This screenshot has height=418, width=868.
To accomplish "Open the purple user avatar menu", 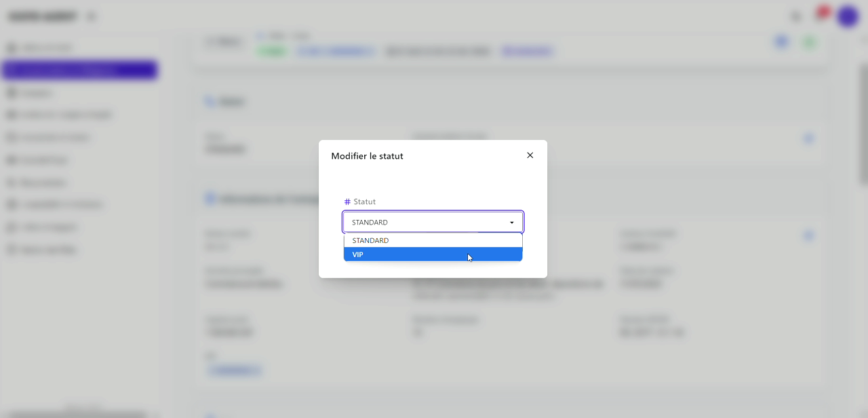I will [848, 16].
